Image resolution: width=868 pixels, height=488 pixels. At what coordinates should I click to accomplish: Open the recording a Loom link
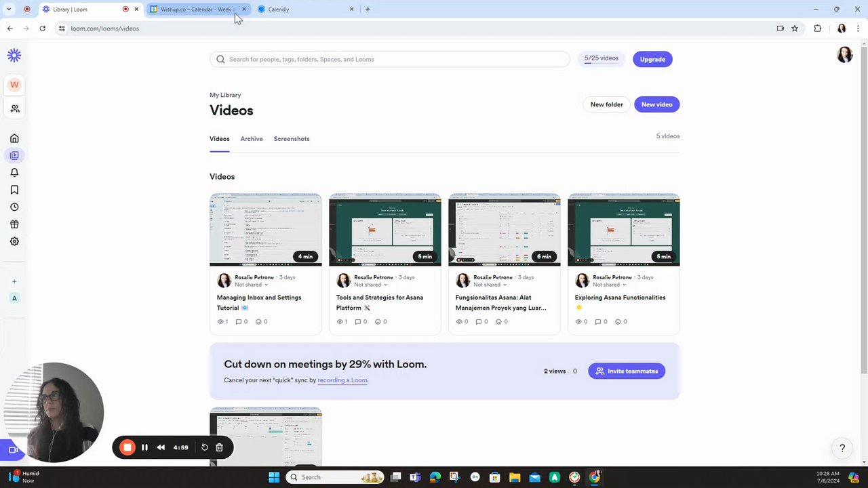click(342, 380)
